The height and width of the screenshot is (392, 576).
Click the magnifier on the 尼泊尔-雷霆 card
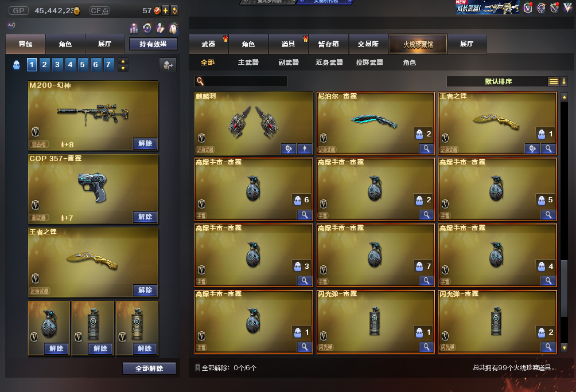pos(426,148)
